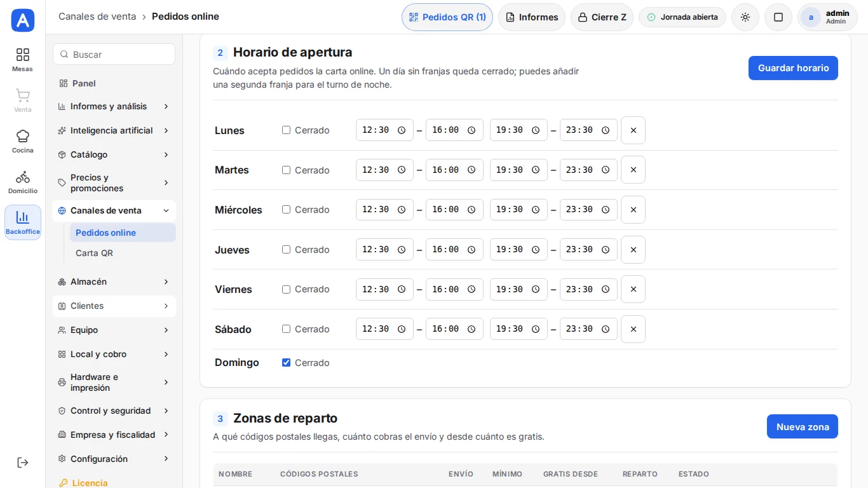Open clock picker on Sábado 23:30 field
This screenshot has height=488, width=868.
tap(606, 329)
